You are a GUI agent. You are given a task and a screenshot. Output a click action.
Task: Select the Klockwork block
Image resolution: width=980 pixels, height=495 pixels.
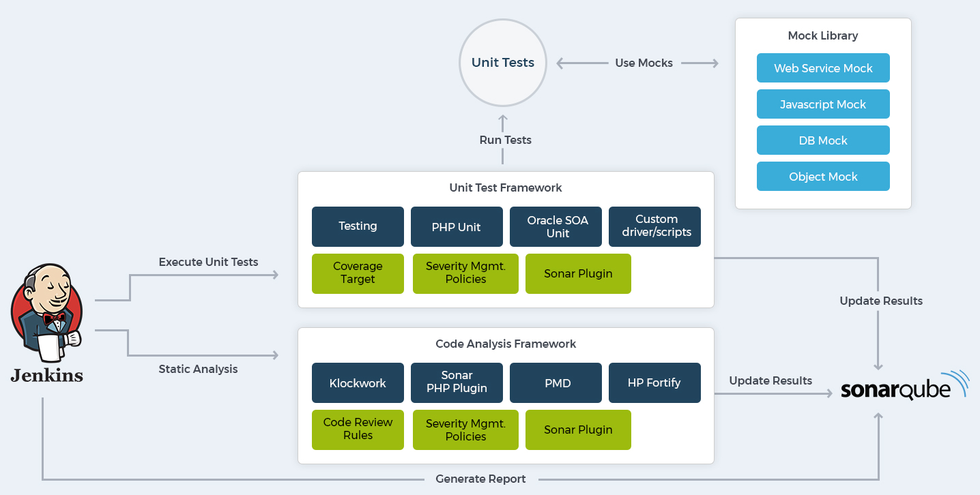click(358, 382)
